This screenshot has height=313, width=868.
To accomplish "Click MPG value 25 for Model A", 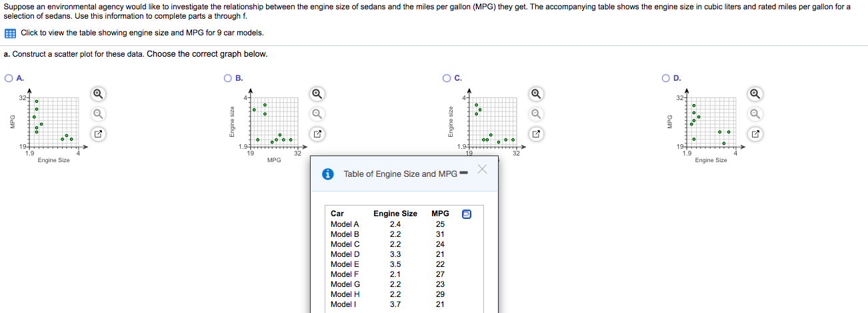I will (440, 224).
